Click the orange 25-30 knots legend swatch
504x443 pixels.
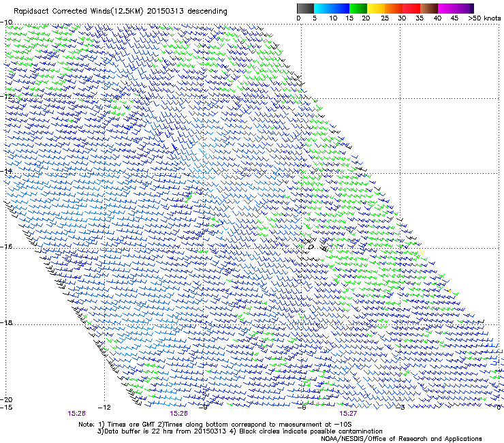pos(394,8)
